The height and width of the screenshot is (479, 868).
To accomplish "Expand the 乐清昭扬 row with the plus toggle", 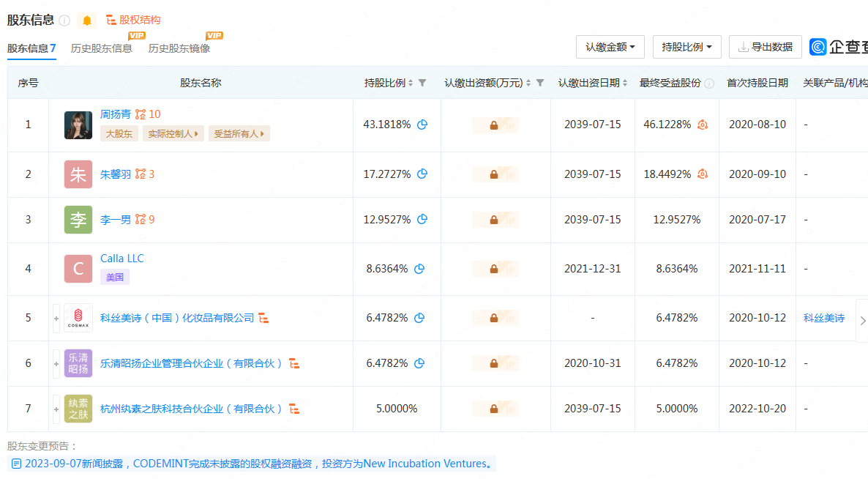I will pos(56,363).
